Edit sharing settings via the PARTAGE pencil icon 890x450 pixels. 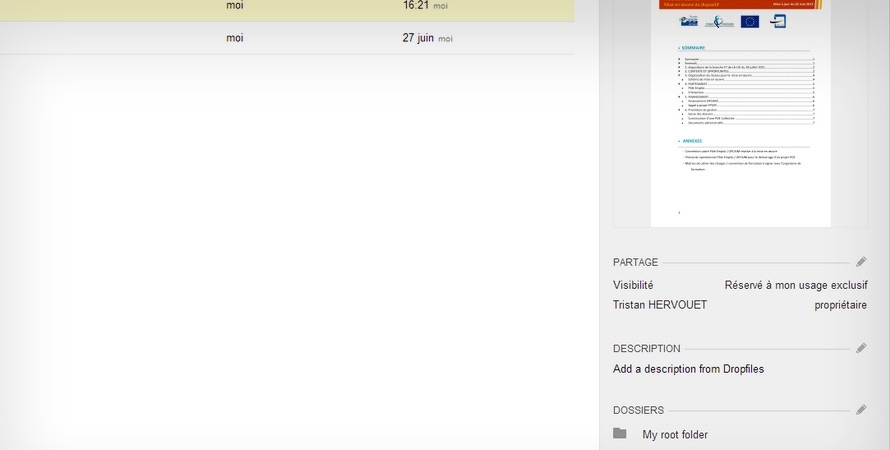pos(861,262)
